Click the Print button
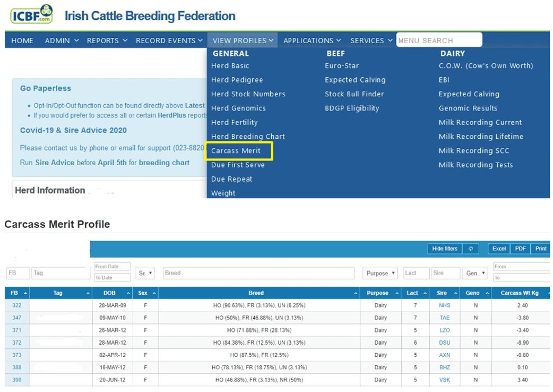 [541, 249]
